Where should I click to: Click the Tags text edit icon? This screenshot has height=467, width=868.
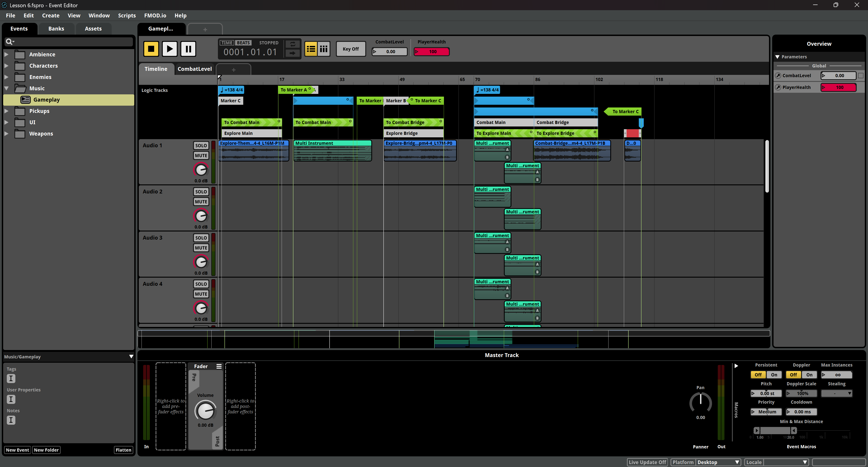coord(11,378)
